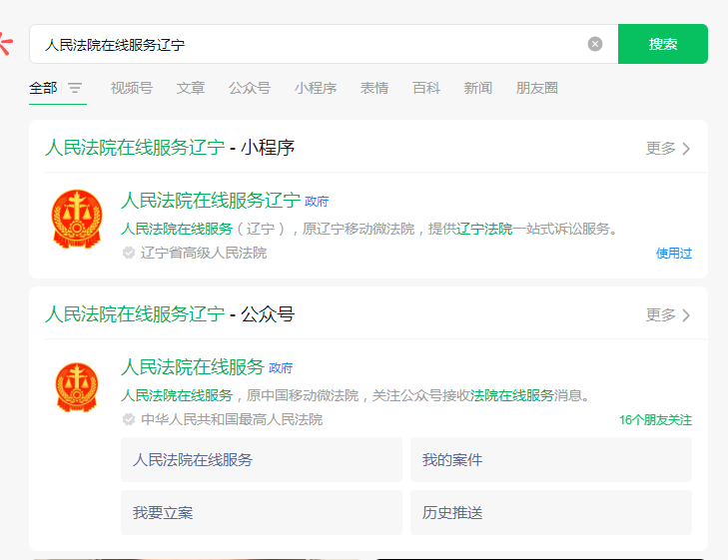Click 辽宁省高级人民法院 text

point(204,253)
